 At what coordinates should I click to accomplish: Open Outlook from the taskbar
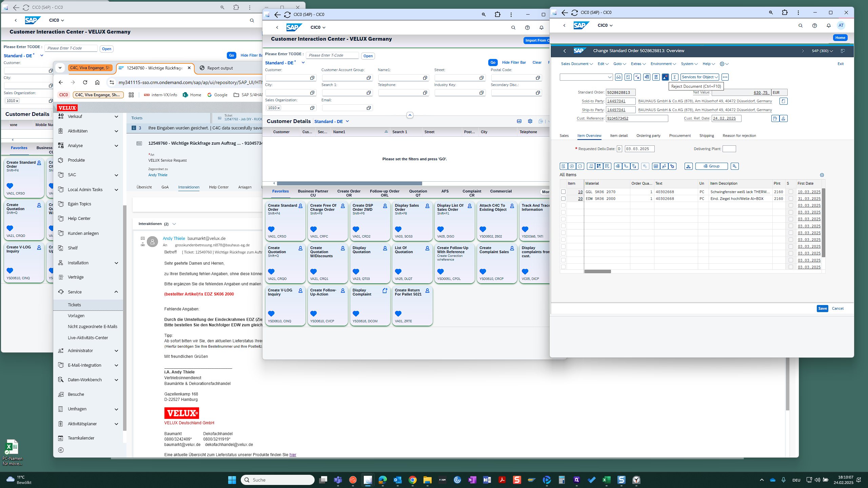[x=397, y=480]
